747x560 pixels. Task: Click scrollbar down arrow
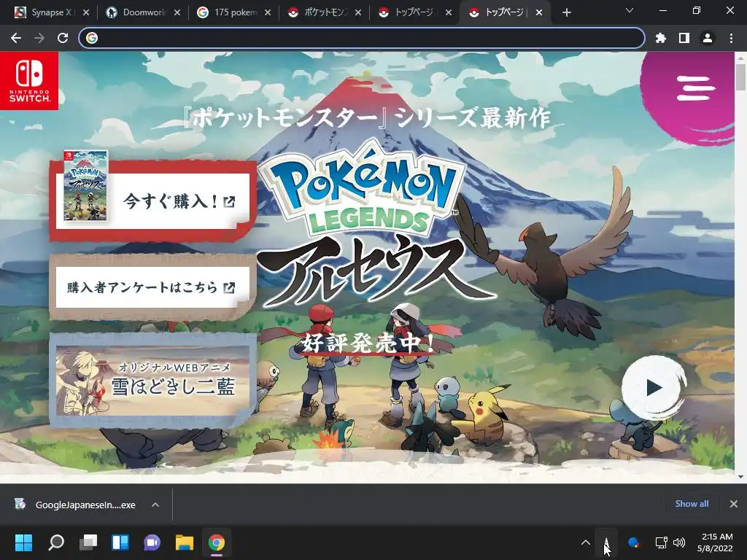click(x=741, y=476)
